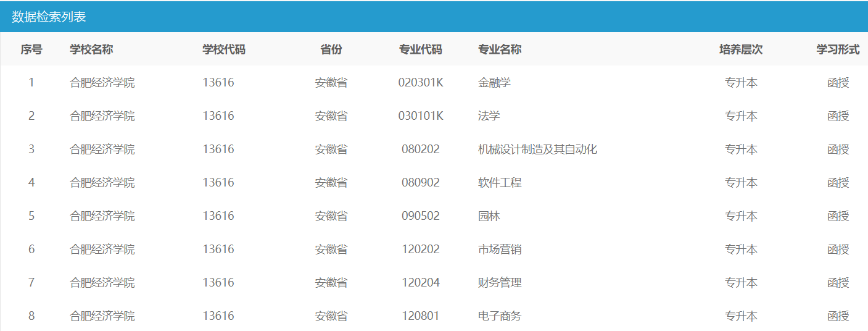The width and height of the screenshot is (868, 331).
Task: Click the 学习形式 column header
Action: [838, 49]
